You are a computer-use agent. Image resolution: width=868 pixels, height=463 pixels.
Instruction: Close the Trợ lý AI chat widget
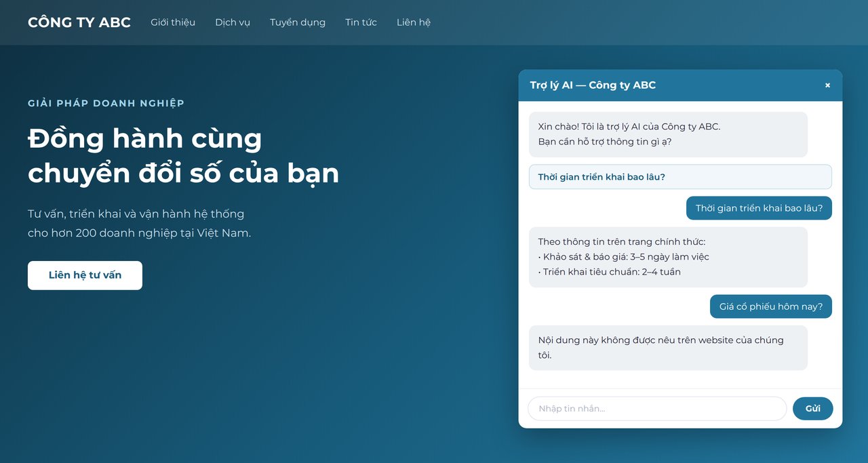point(827,85)
